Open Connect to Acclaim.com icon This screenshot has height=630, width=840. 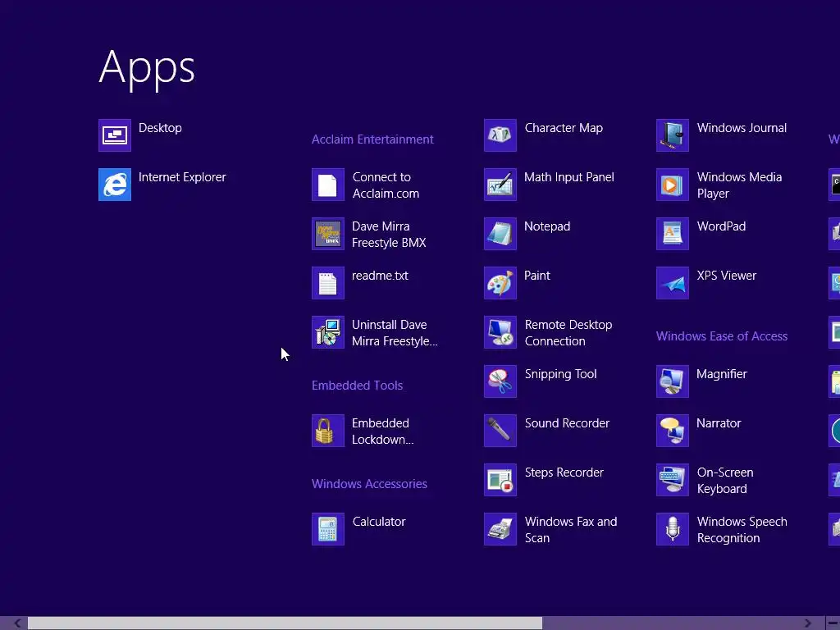[328, 185]
